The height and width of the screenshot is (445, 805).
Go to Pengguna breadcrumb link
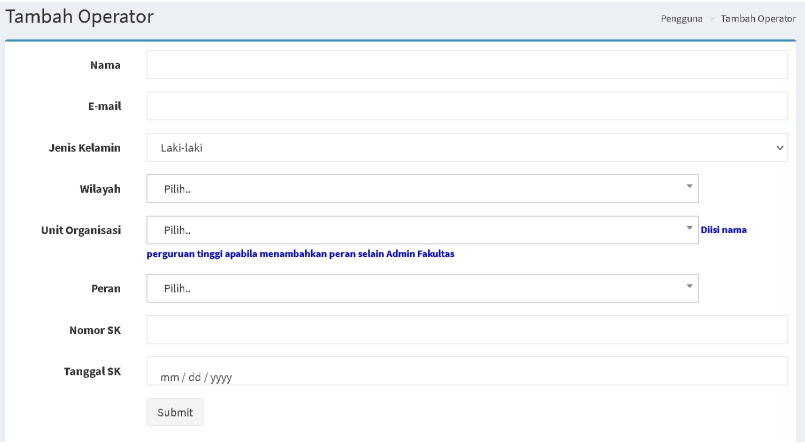681,18
